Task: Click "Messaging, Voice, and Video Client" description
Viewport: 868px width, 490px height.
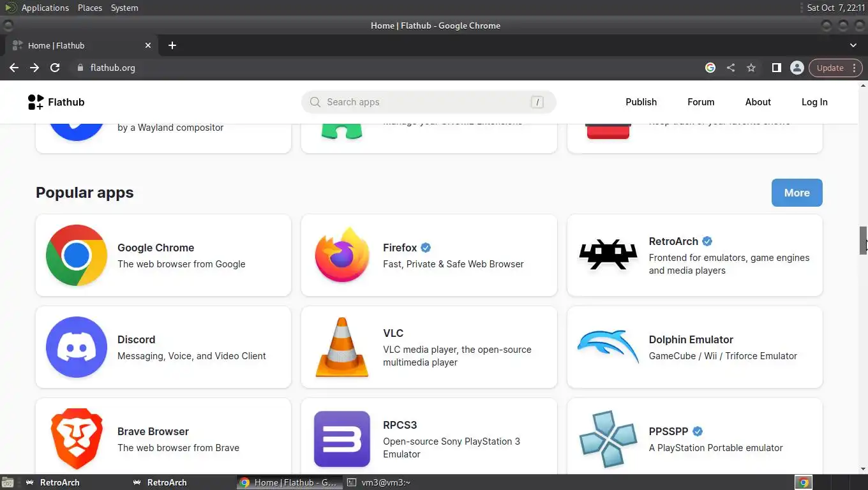Action: click(191, 356)
